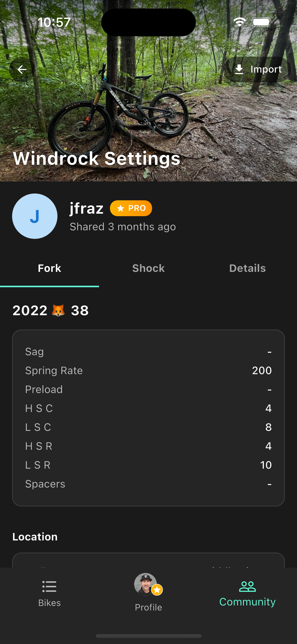Tap the back arrow icon

point(22,70)
